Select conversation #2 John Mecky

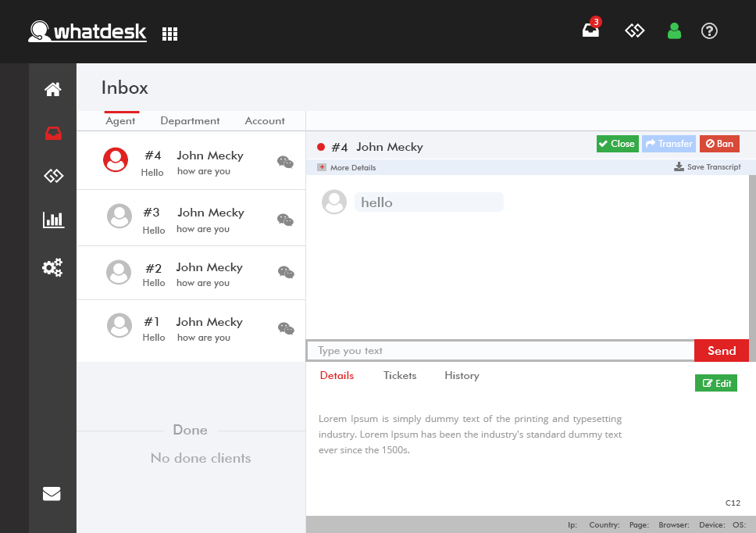191,274
